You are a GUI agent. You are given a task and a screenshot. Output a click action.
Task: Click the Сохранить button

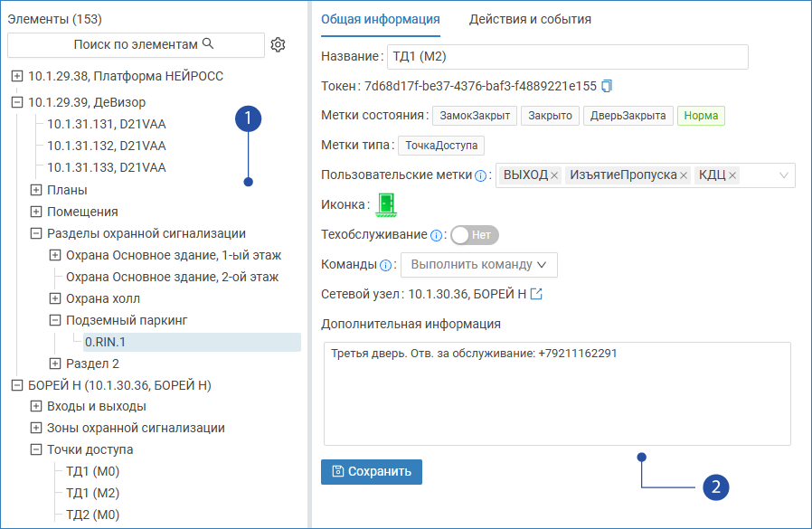pos(372,471)
